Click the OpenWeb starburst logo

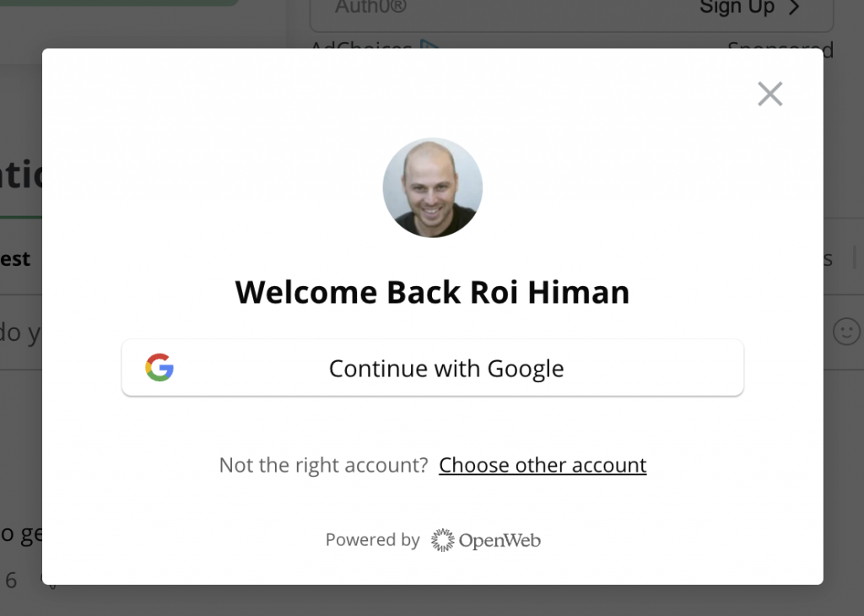442,540
